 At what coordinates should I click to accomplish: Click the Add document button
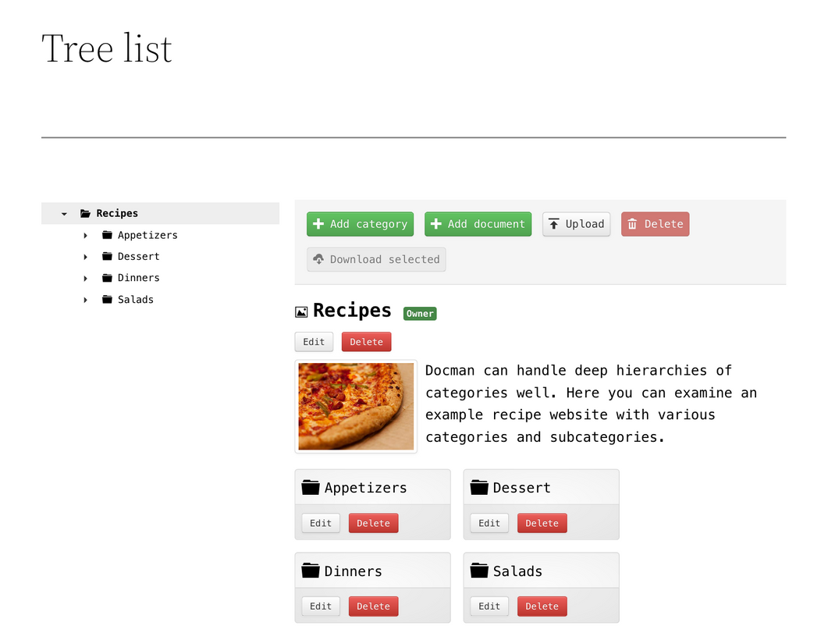(478, 224)
